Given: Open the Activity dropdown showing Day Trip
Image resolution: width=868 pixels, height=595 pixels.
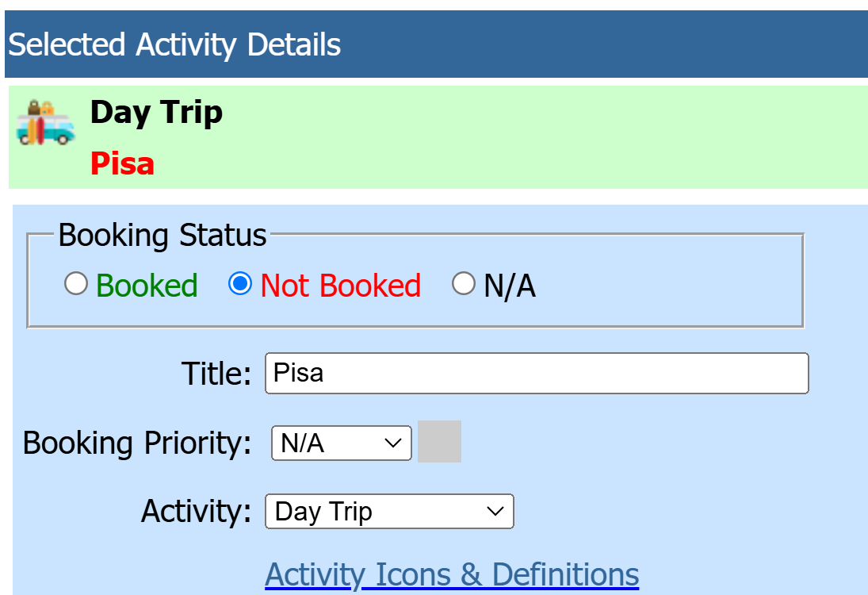Looking at the screenshot, I should pos(390,511).
